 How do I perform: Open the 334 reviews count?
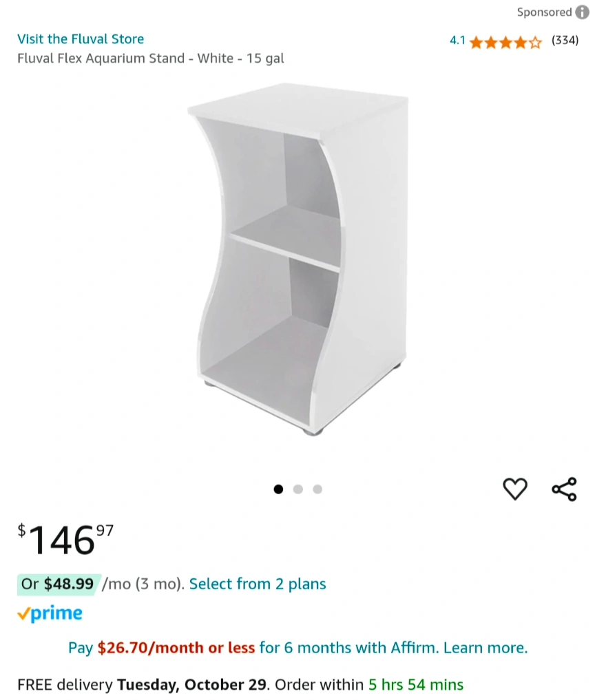tap(565, 40)
